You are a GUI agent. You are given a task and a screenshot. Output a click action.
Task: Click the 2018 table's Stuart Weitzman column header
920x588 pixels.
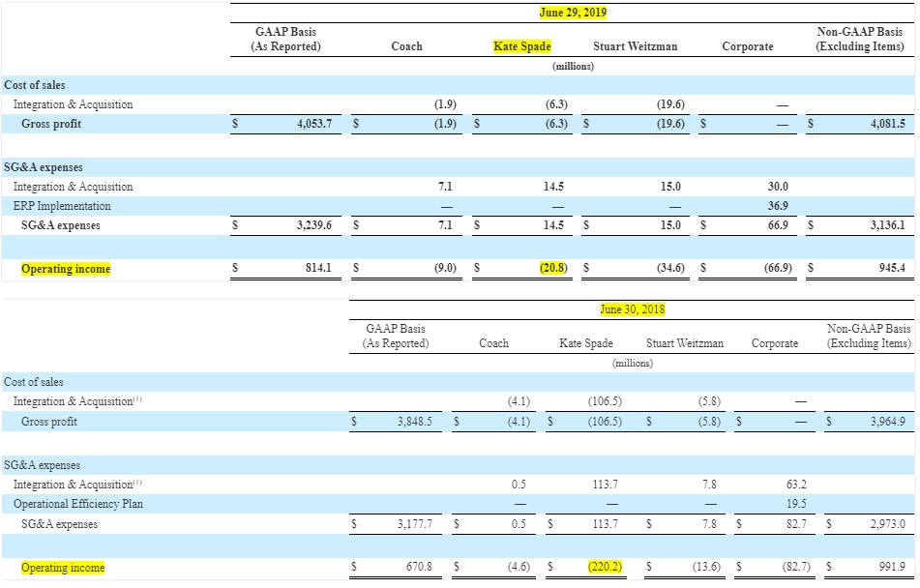click(x=685, y=343)
